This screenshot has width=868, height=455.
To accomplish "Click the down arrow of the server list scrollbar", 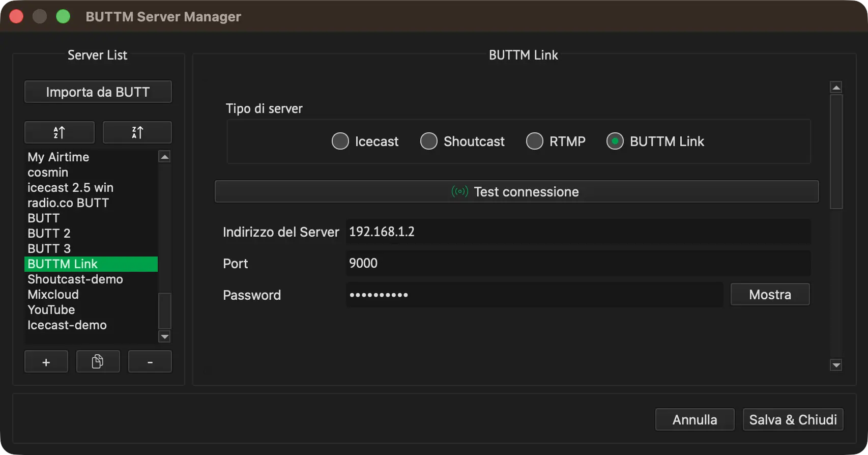I will (165, 336).
